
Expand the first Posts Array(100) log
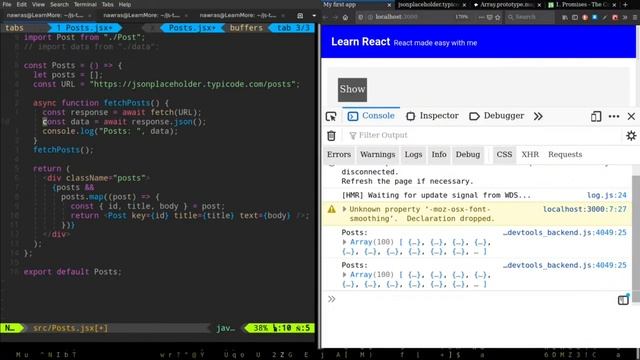[x=344, y=242]
